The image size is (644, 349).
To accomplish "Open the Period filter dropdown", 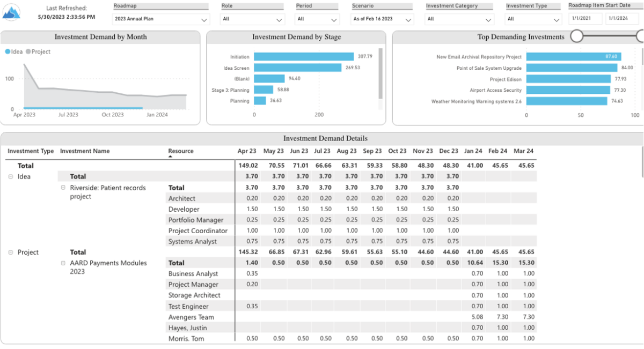I will 317,18.
